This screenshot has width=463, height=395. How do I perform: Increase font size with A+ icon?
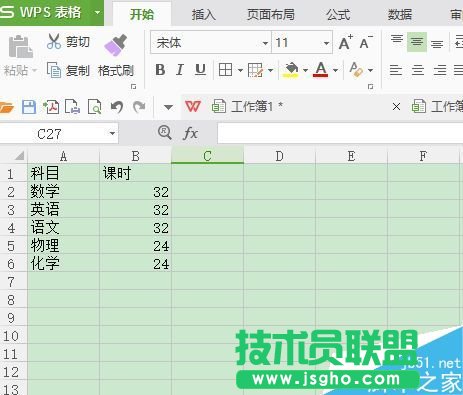point(346,42)
